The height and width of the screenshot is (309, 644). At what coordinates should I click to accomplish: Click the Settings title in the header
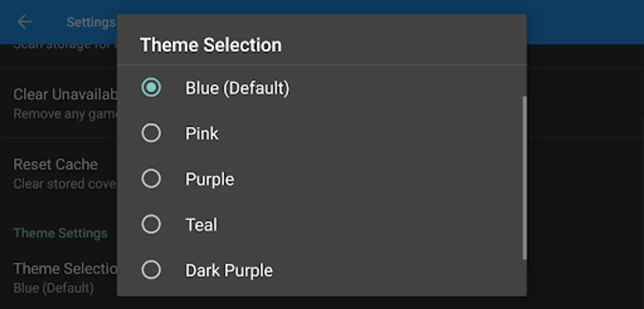point(91,22)
